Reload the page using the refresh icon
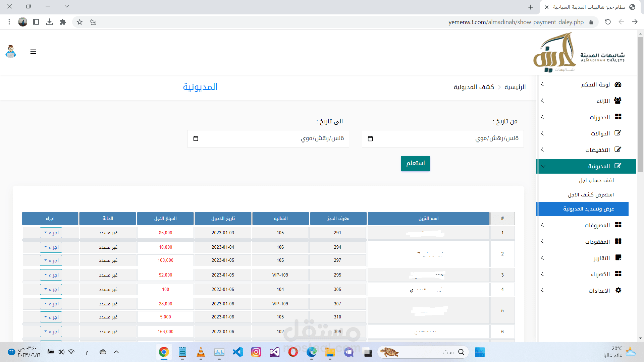The image size is (644, 362). coord(607,22)
